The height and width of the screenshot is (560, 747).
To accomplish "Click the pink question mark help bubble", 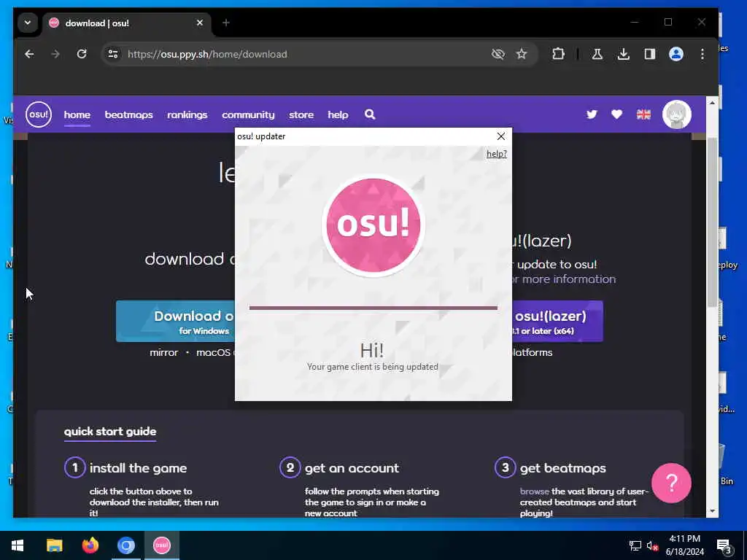I will 671,483.
